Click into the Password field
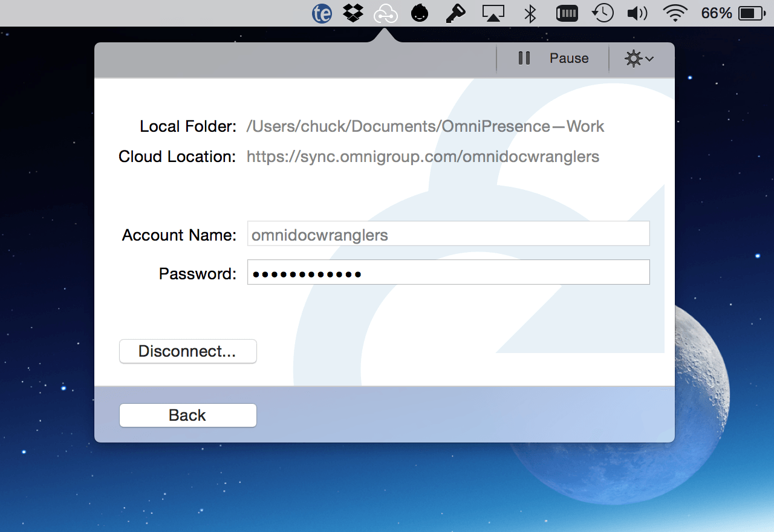 click(449, 273)
